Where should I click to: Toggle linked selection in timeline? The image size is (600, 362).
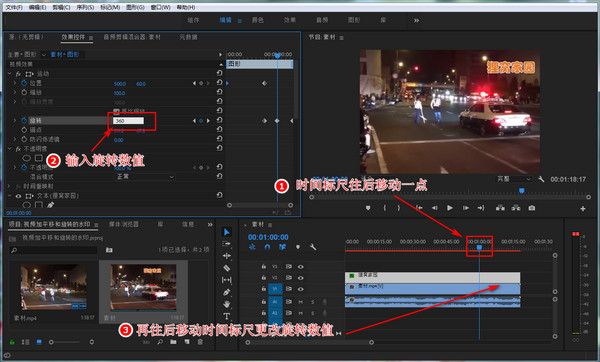(283, 247)
